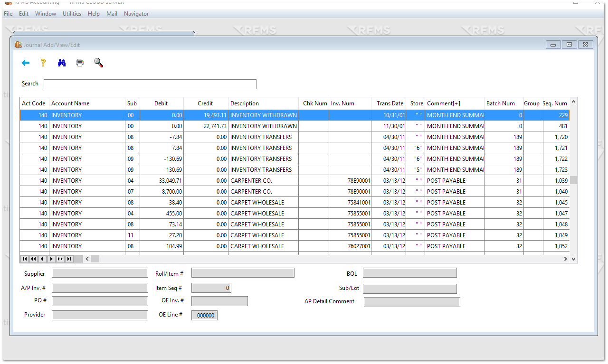Click the AP Detail Comment field
608x364 pixels.
point(412,302)
